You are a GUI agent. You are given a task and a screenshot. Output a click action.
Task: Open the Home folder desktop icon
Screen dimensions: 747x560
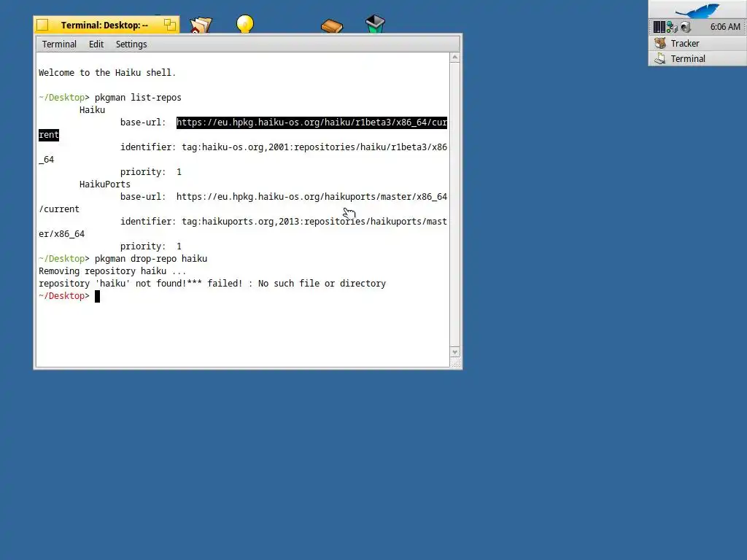tap(201, 24)
